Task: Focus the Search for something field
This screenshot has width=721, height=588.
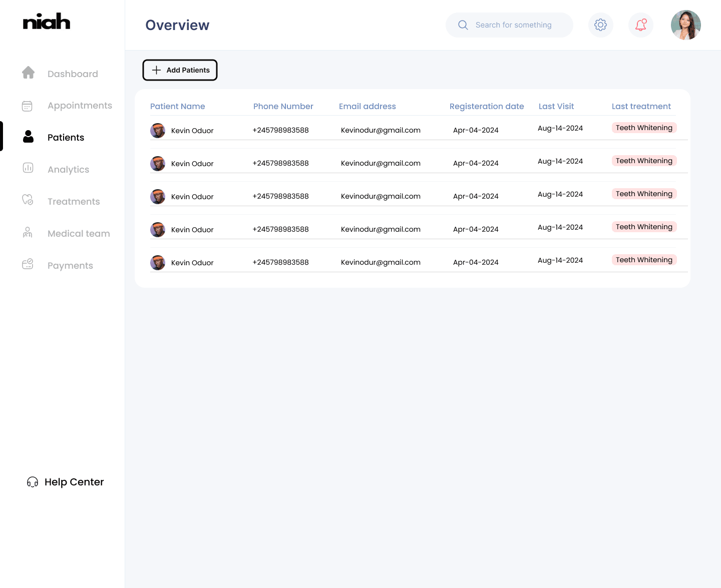Action: pos(509,25)
